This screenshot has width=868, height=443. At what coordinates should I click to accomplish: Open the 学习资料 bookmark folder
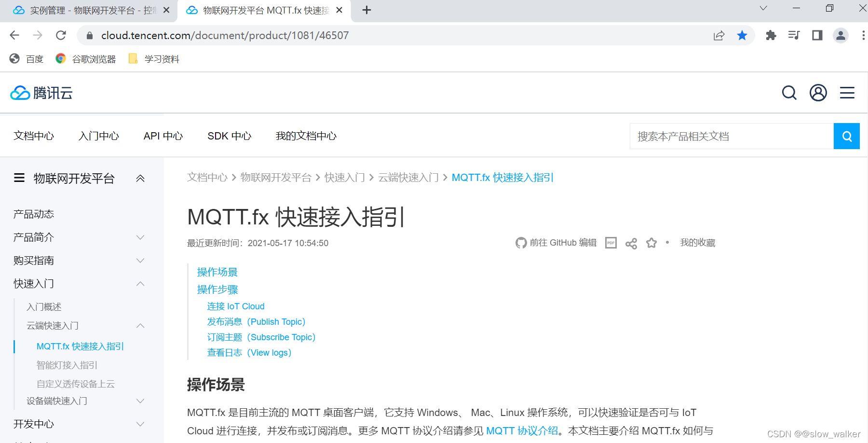pyautogui.click(x=154, y=59)
